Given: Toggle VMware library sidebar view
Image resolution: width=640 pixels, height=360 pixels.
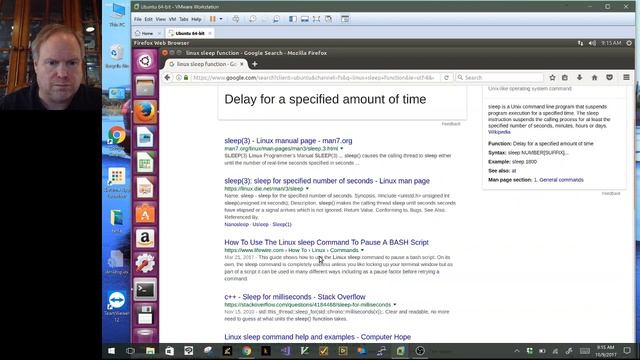Looking at the screenshot, I should tap(293, 19).
